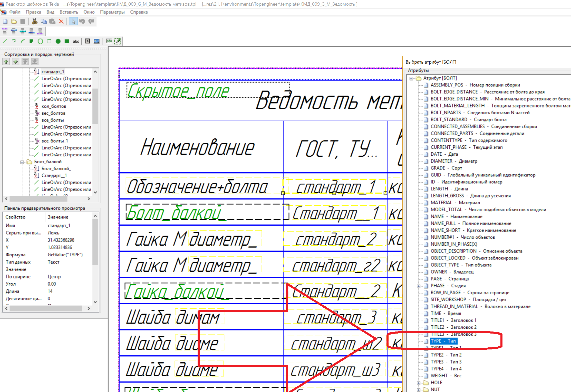
Task: Open the Вставить menu
Action: point(69,12)
